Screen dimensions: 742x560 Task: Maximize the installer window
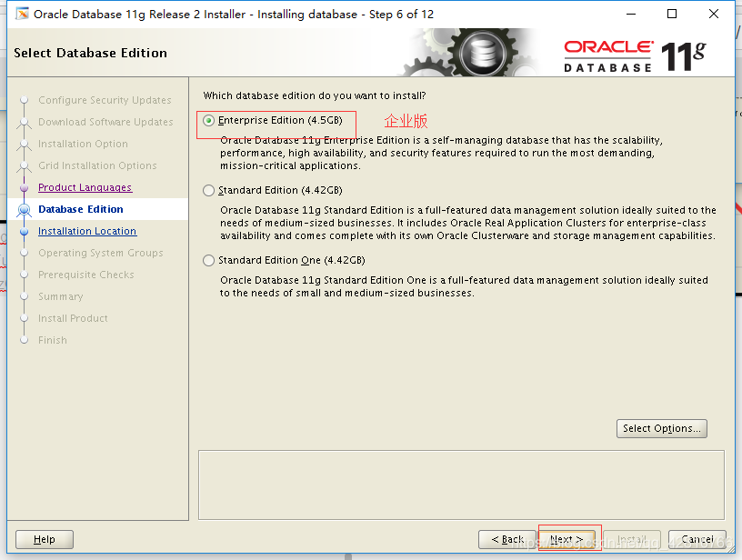pos(672,14)
